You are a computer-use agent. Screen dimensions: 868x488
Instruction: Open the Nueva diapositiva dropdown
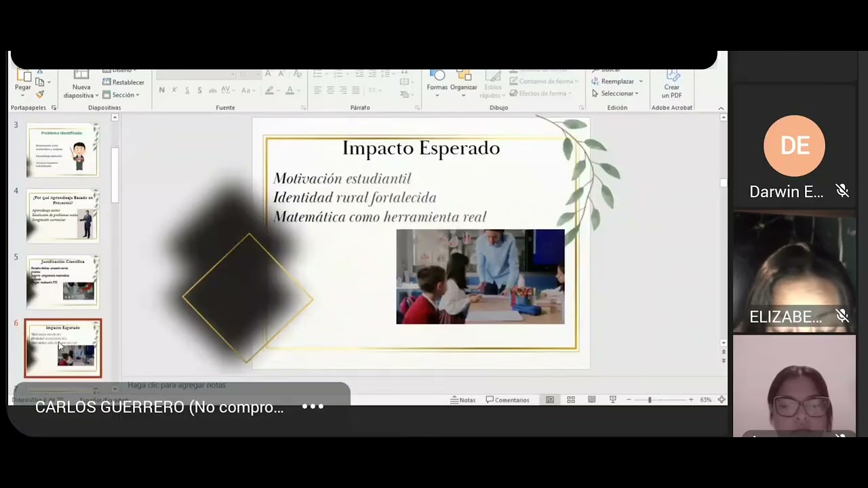[x=81, y=91]
